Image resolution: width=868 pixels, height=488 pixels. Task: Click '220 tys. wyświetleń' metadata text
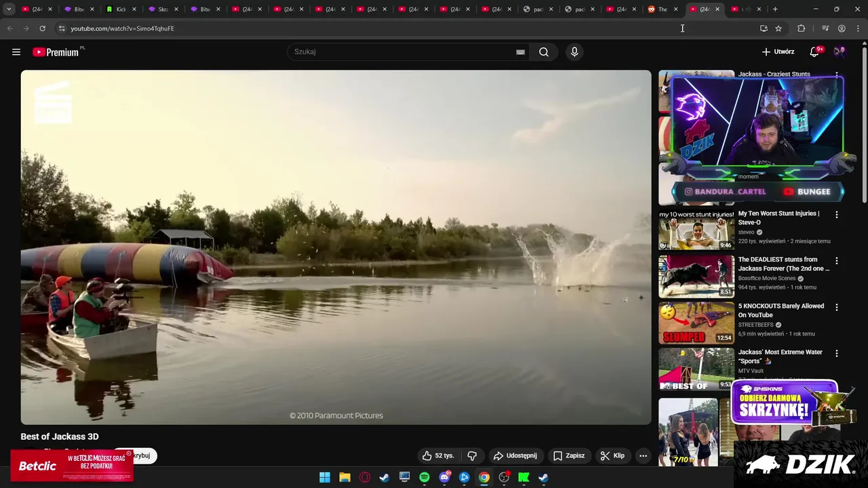(762, 241)
